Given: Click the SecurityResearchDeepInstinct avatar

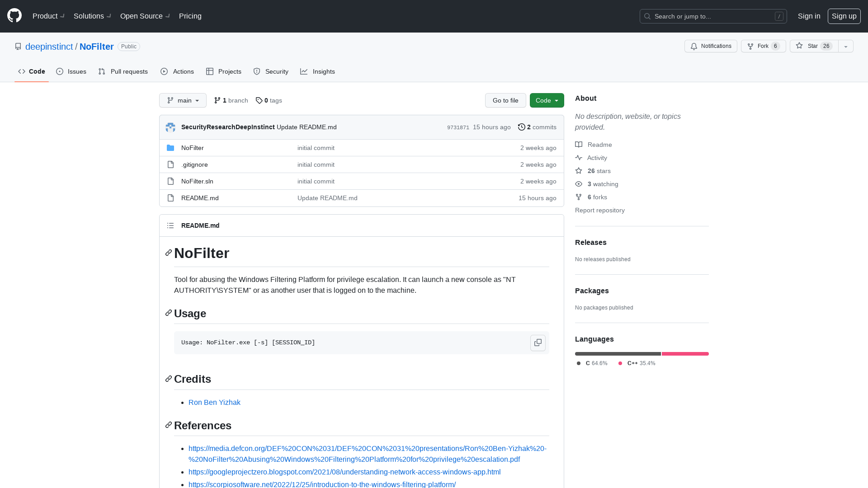Looking at the screenshot, I should [x=170, y=127].
